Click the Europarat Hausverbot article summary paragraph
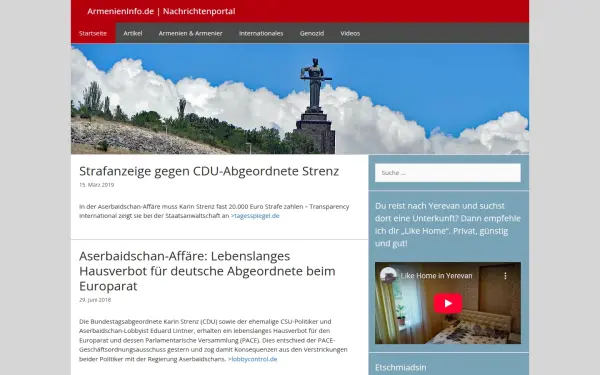This screenshot has height=375, width=600. point(213,340)
